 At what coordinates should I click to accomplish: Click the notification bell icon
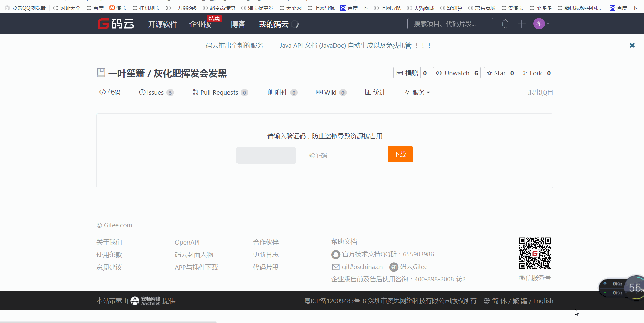tap(505, 24)
